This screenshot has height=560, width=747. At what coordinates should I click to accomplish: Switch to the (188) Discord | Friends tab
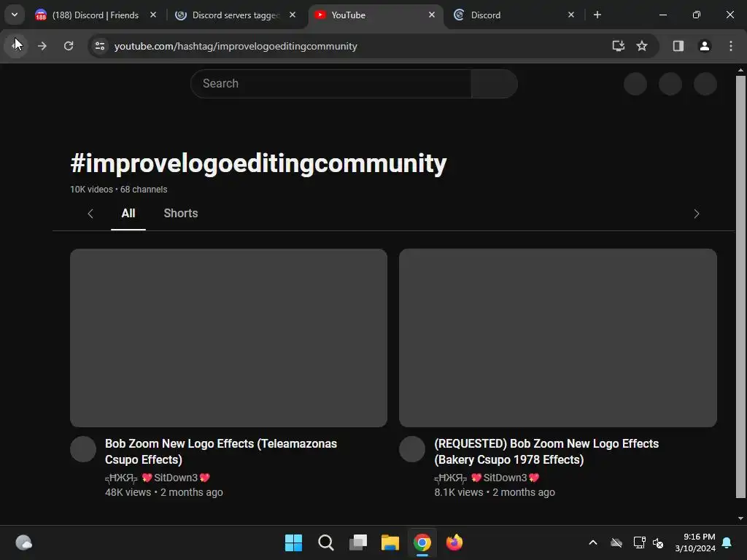(96, 15)
